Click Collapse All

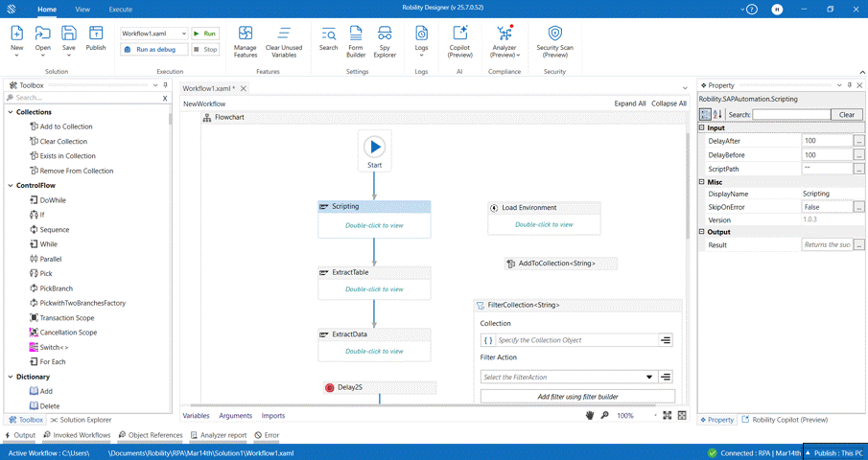coord(669,103)
